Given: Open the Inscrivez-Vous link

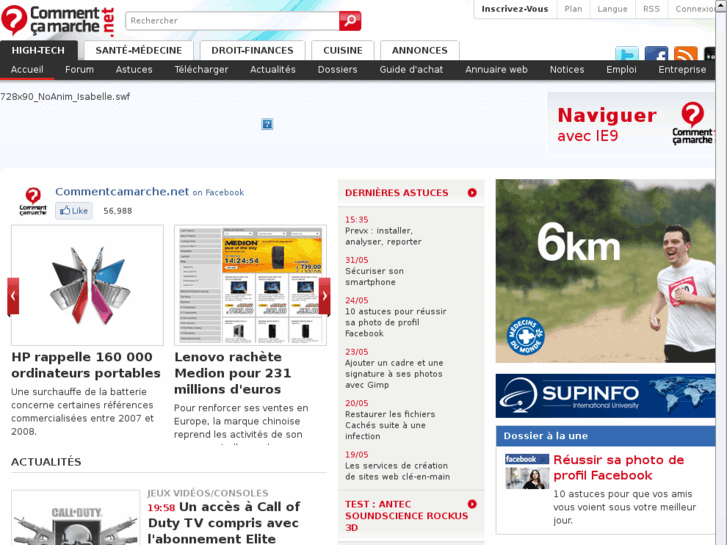Looking at the screenshot, I should (515, 9).
